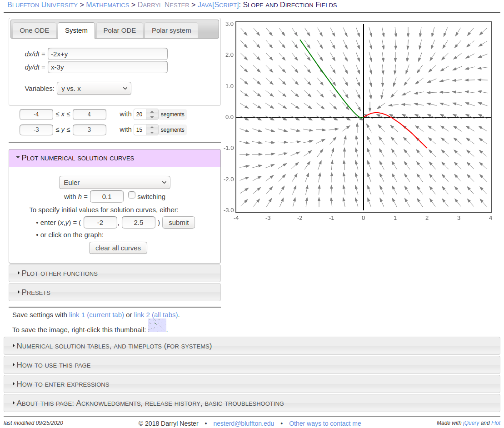Increment the x segments stepper above 20
Image resolution: width=504 pixels, height=428 pixels.
pos(152,112)
